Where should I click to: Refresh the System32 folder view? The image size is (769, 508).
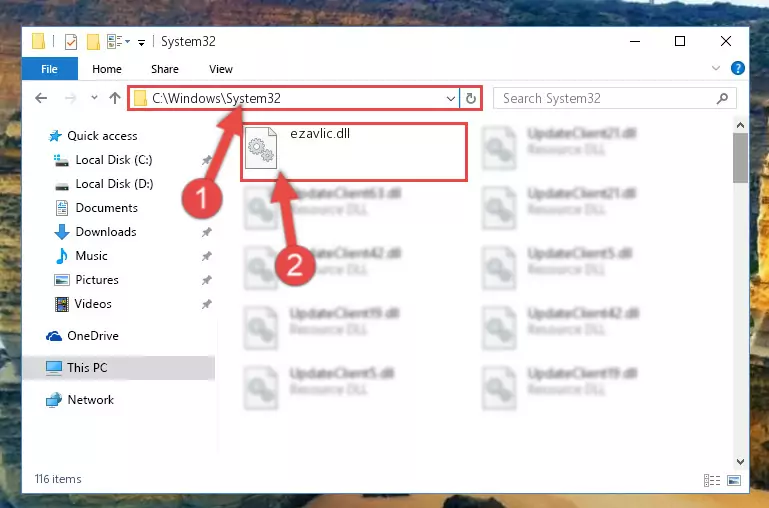click(470, 99)
